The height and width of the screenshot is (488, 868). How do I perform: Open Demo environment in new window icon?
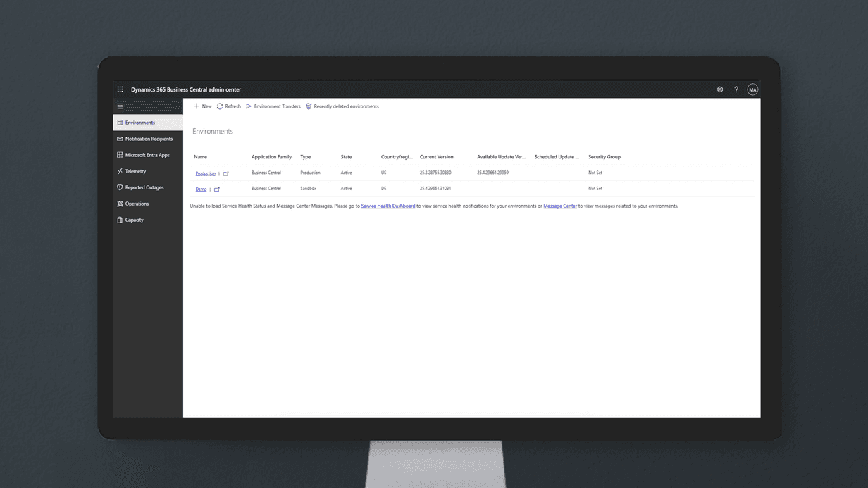click(x=216, y=189)
